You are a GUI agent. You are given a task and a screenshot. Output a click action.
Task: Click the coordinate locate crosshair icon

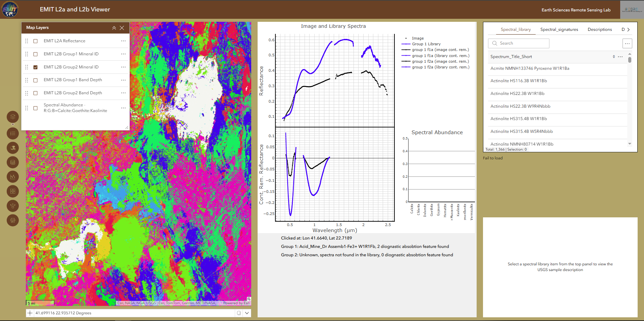point(30,313)
